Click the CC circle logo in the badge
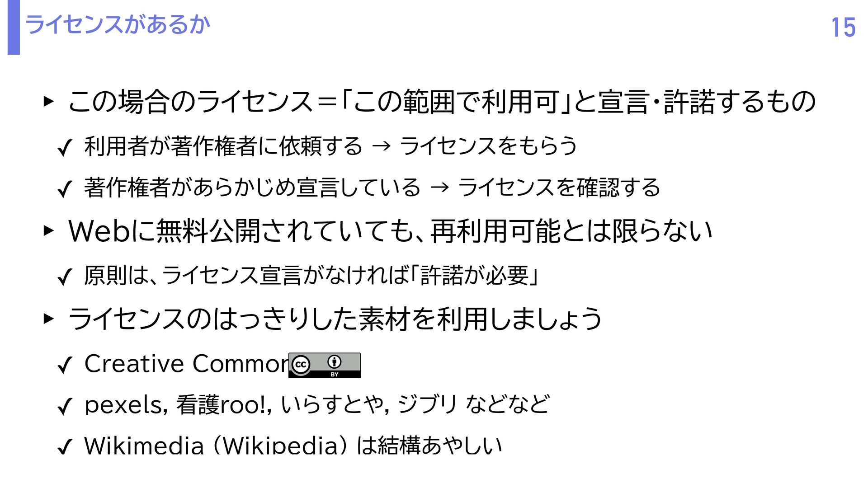Image resolution: width=868 pixels, height=488 pixels. point(301,365)
